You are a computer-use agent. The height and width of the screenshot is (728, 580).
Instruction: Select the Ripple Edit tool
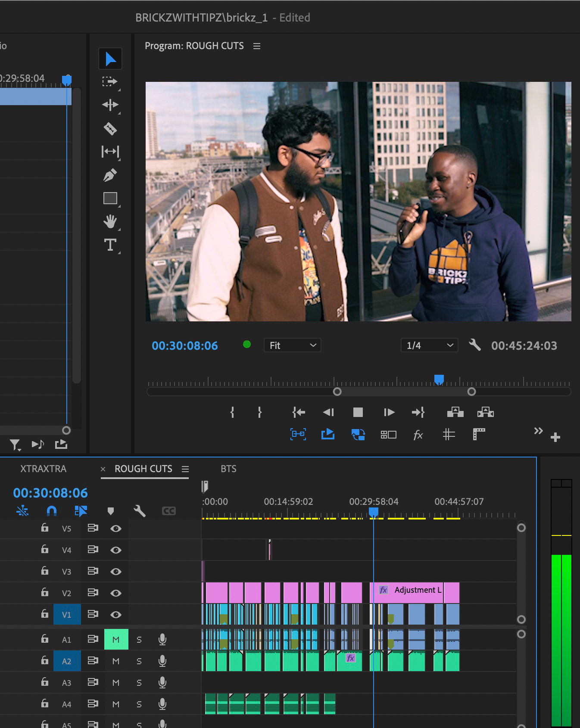110,105
